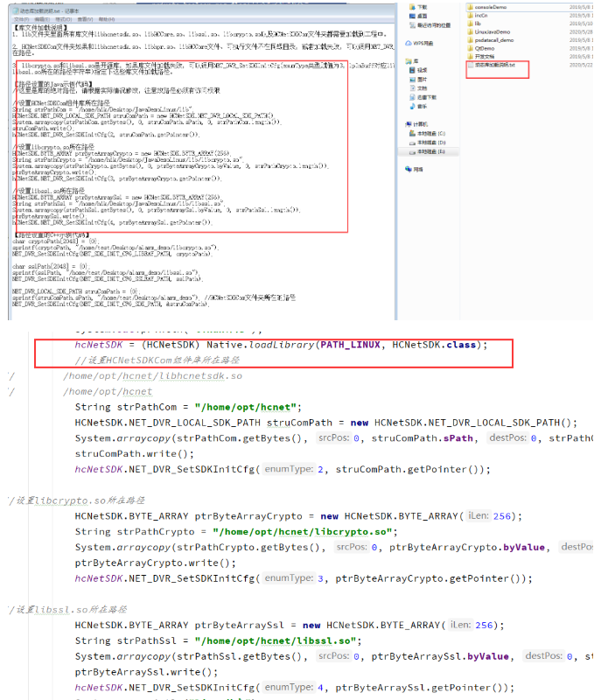Click the "/home/opt/hcnet/libcrypto.so" string literal
The height and width of the screenshot is (700, 615).
[302, 532]
